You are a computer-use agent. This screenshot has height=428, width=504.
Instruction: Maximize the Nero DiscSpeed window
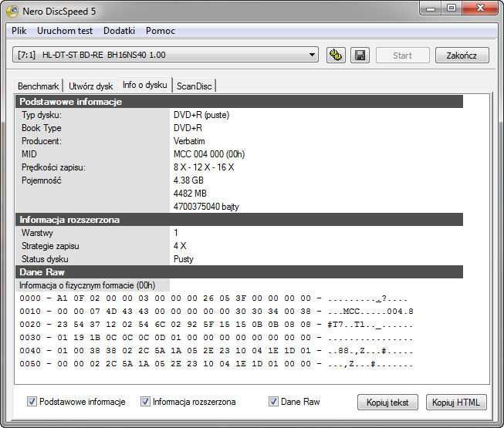[452, 8]
